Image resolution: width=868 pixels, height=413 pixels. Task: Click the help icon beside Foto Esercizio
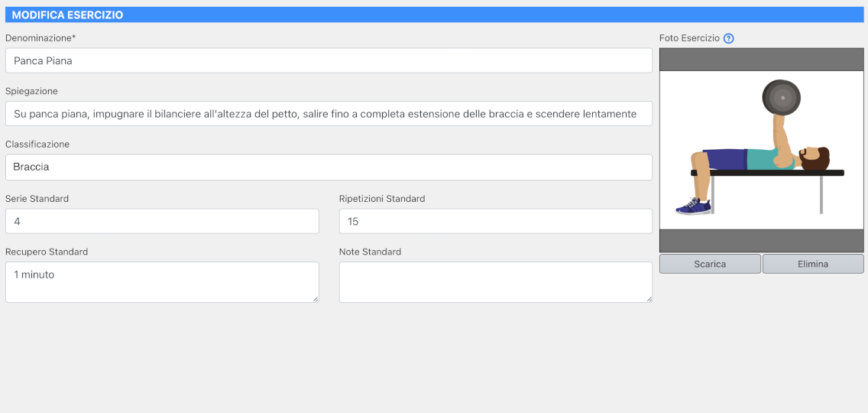tap(728, 38)
